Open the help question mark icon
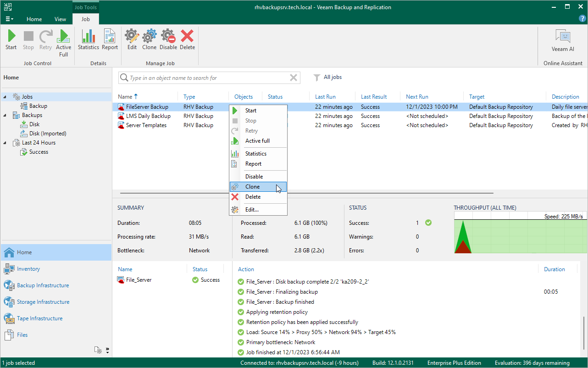The image size is (588, 368). click(x=582, y=18)
